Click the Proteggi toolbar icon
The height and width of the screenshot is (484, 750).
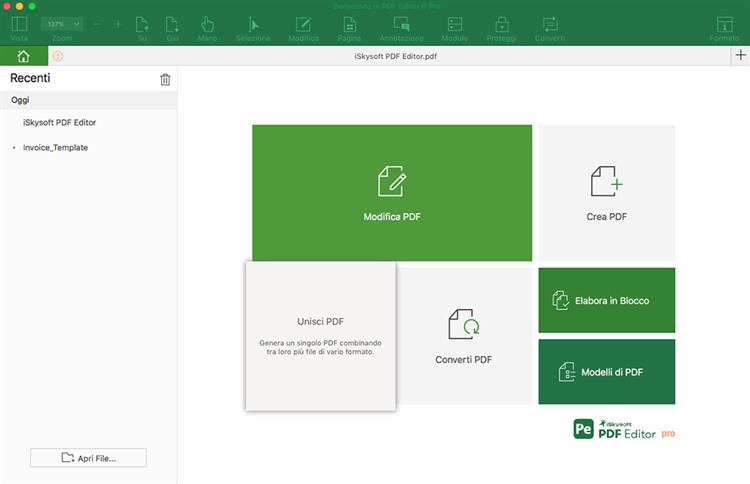502,27
